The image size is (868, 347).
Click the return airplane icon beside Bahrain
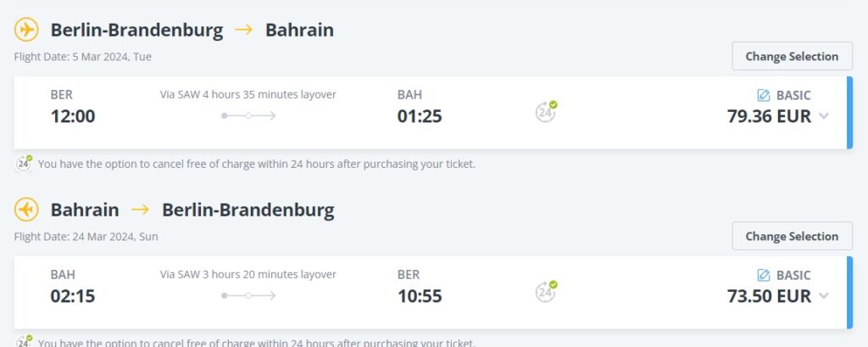tap(26, 209)
